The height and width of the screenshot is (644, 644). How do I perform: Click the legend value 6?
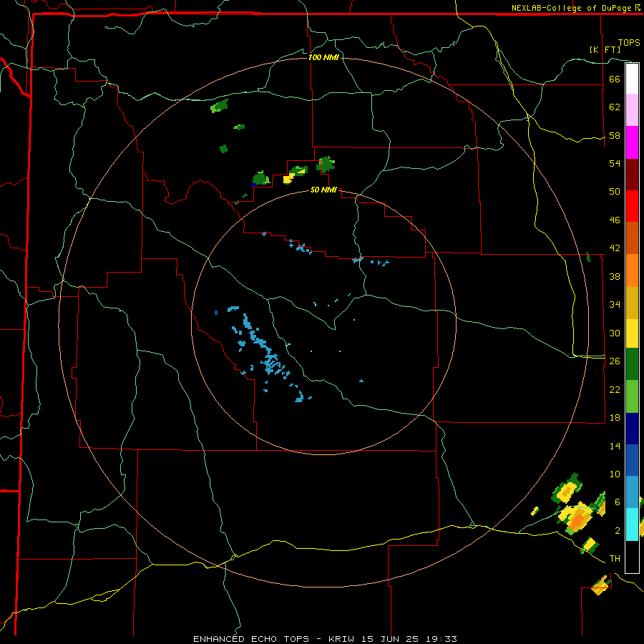point(617,502)
